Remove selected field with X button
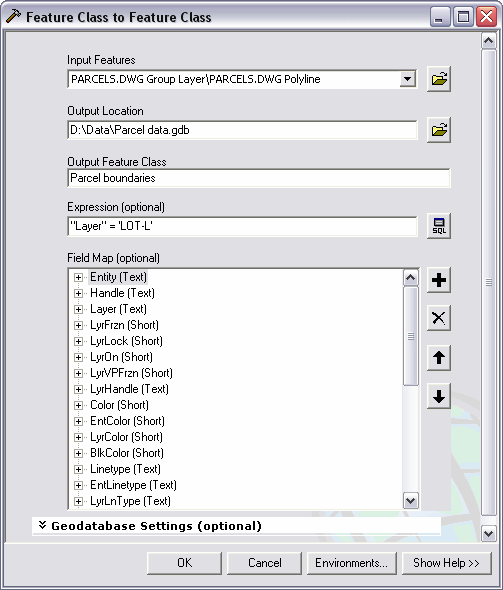Screen dimensions: 503x590 click(439, 318)
